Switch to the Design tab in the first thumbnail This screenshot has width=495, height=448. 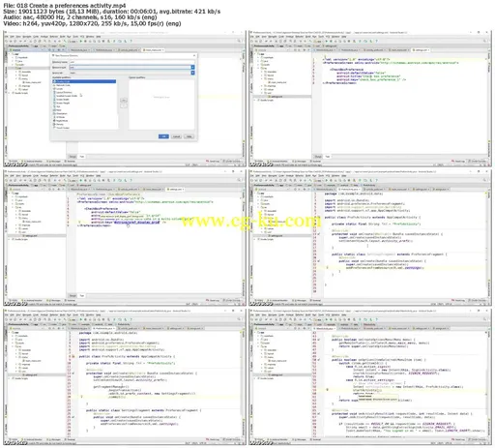click(x=73, y=157)
